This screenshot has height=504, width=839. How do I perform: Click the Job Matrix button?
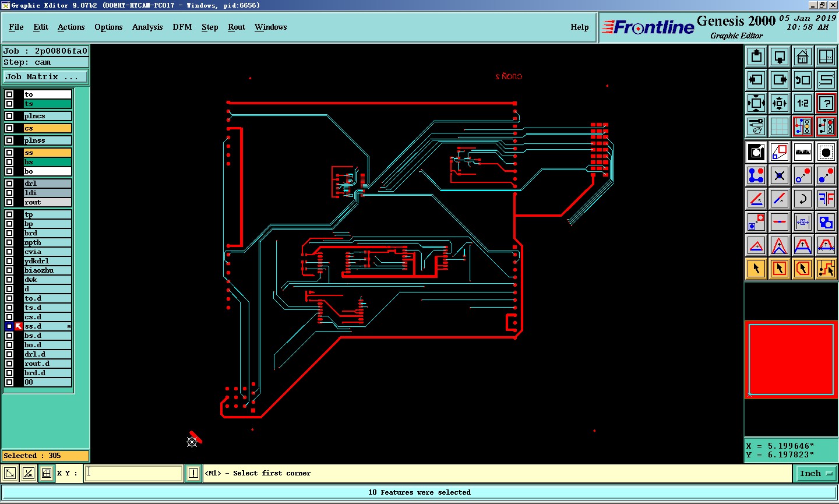tap(45, 76)
